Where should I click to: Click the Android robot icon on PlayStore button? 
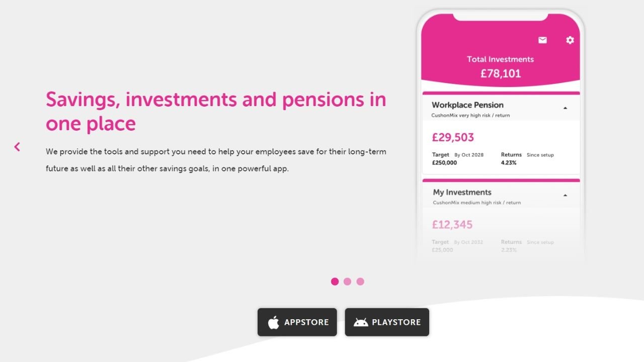(361, 322)
